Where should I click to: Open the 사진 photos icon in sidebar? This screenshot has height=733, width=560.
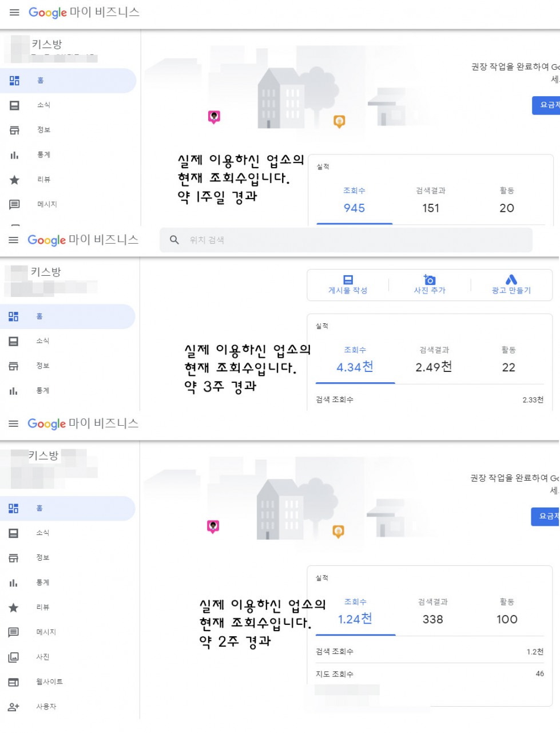14,657
